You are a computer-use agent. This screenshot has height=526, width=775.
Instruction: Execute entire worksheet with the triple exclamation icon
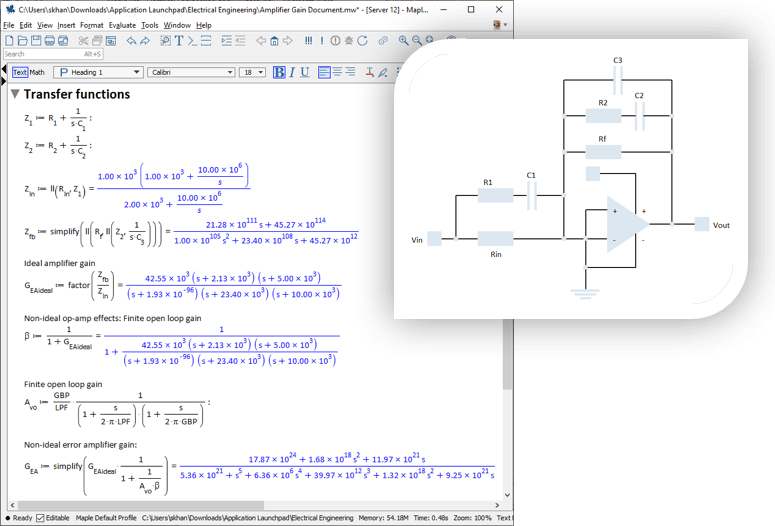pos(308,41)
